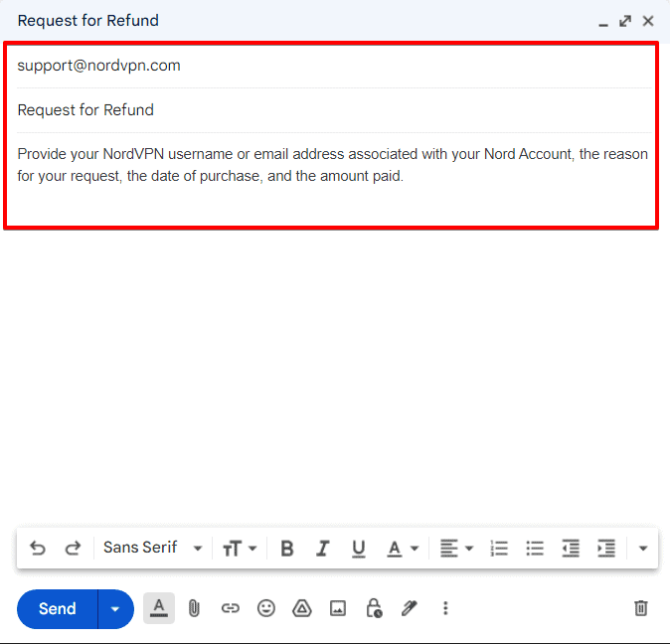Close the compose window

[x=648, y=21]
